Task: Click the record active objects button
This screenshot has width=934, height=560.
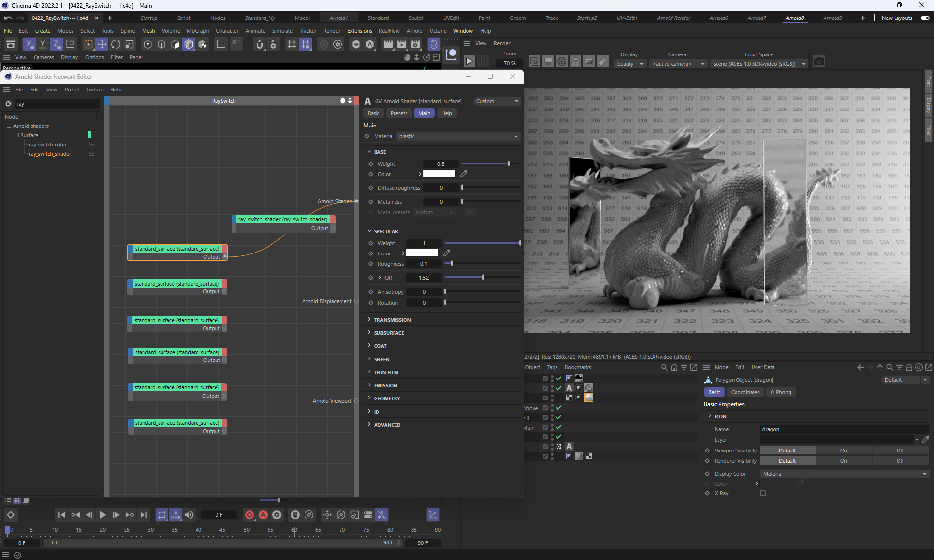Action: tap(250, 515)
